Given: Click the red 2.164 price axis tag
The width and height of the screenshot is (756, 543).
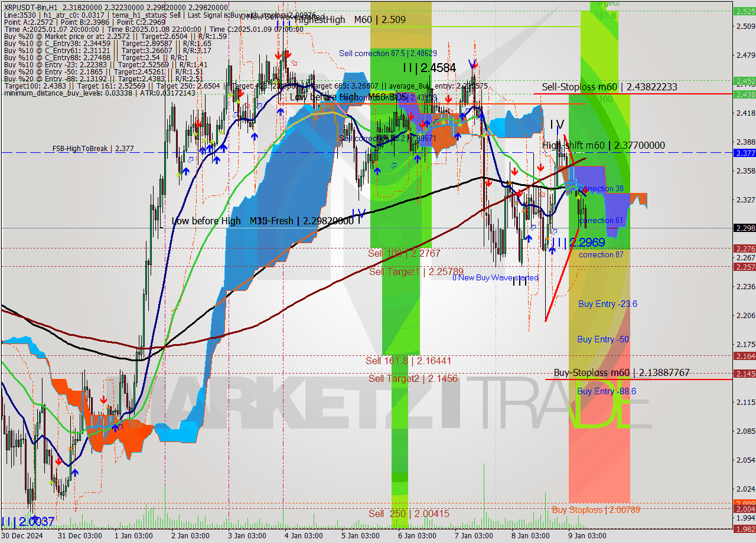Looking at the screenshot, I should click(744, 356).
